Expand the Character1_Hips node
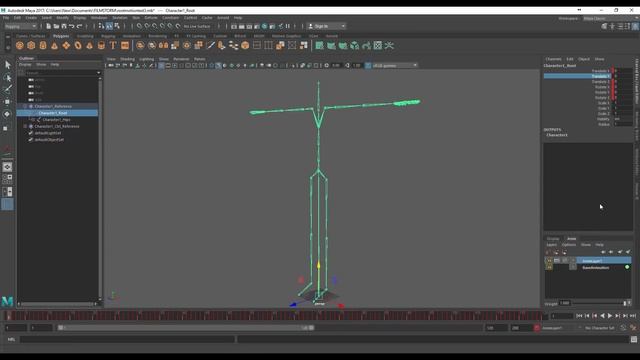This screenshot has height=360, width=640. (33, 120)
